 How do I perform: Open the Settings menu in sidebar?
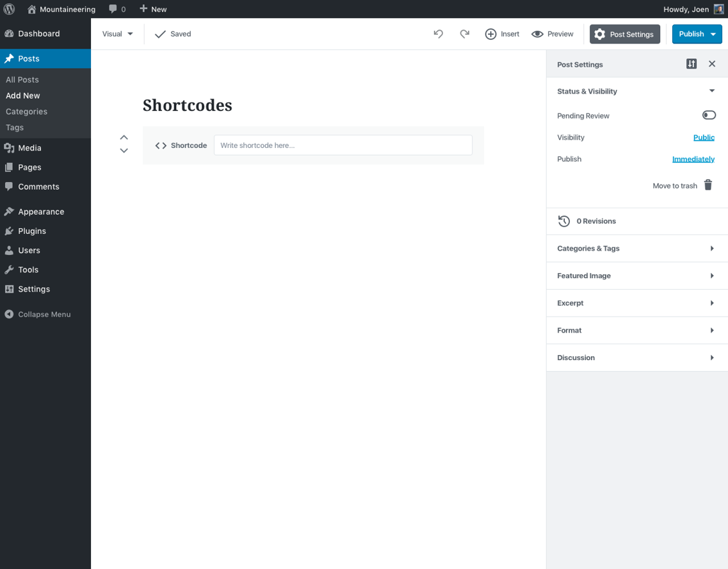coord(45,289)
